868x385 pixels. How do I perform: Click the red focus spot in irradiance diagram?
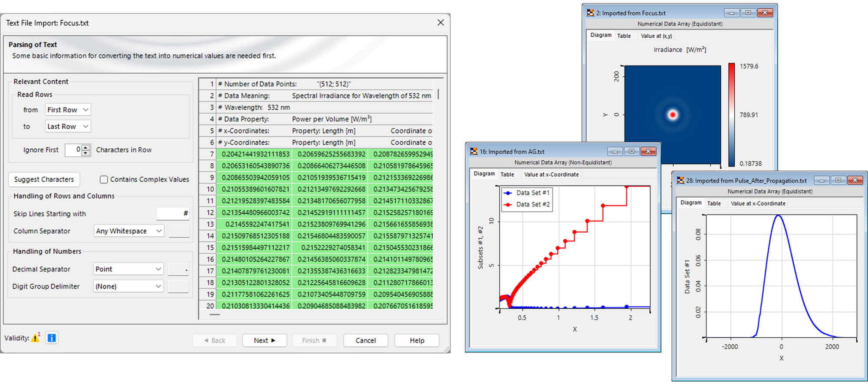673,115
